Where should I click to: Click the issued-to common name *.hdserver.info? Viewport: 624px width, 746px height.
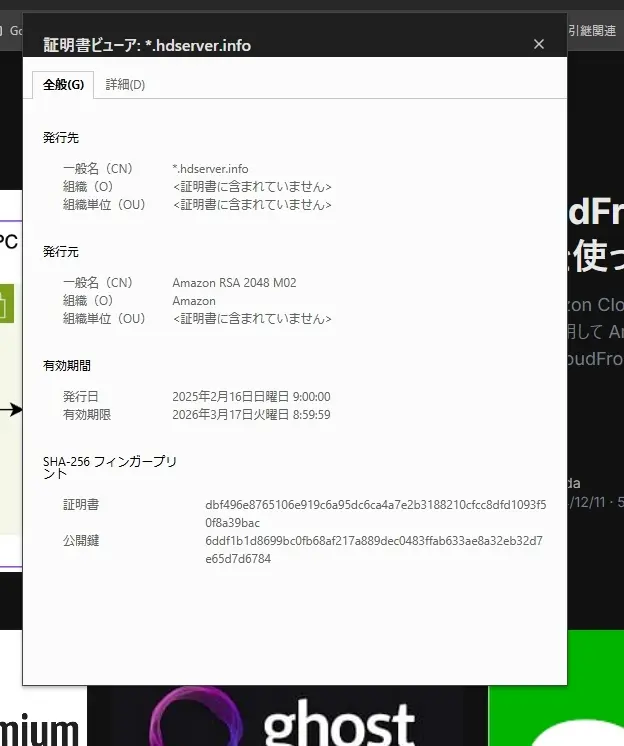tap(210, 169)
